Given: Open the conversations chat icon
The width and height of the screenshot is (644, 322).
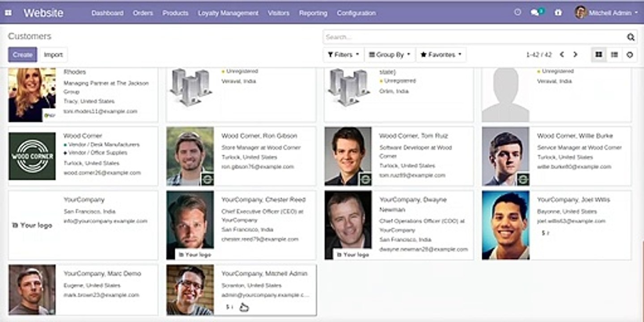Looking at the screenshot, I should [x=536, y=13].
